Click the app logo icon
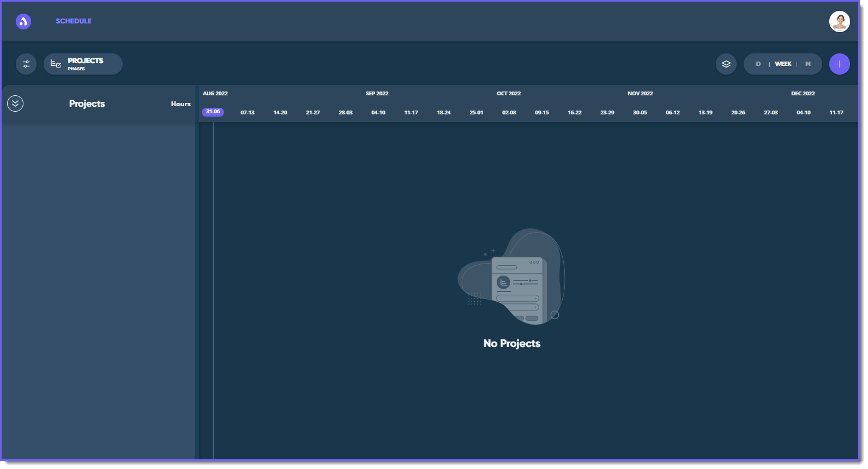 tap(23, 21)
